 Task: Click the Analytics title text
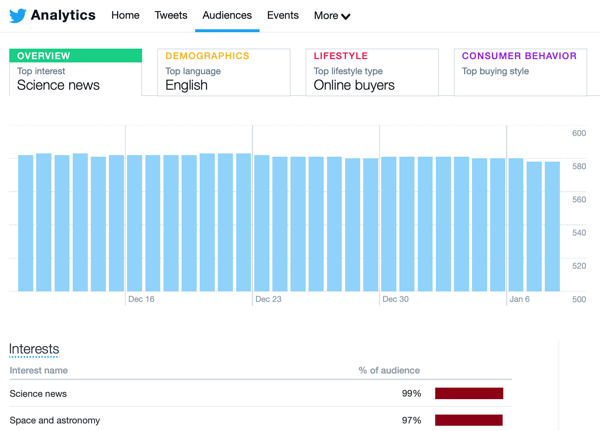(x=63, y=15)
